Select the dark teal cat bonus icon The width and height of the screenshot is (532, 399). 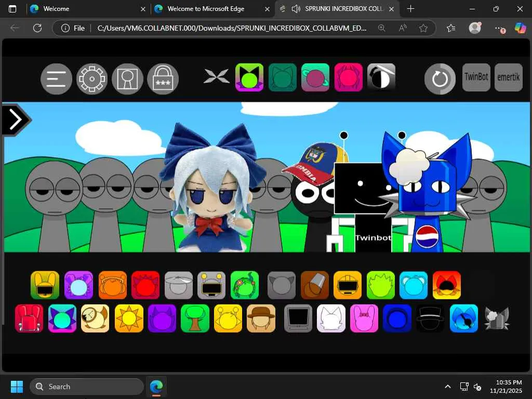283,77
